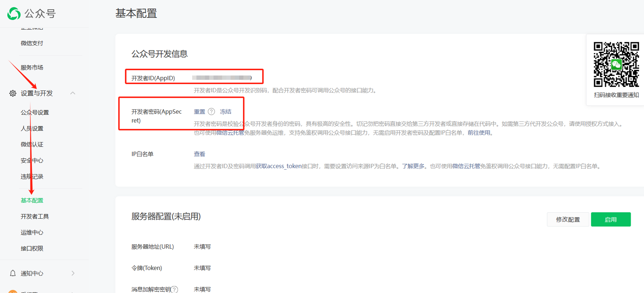
Task: Click the question mark icon next to 重置
Action: click(212, 112)
